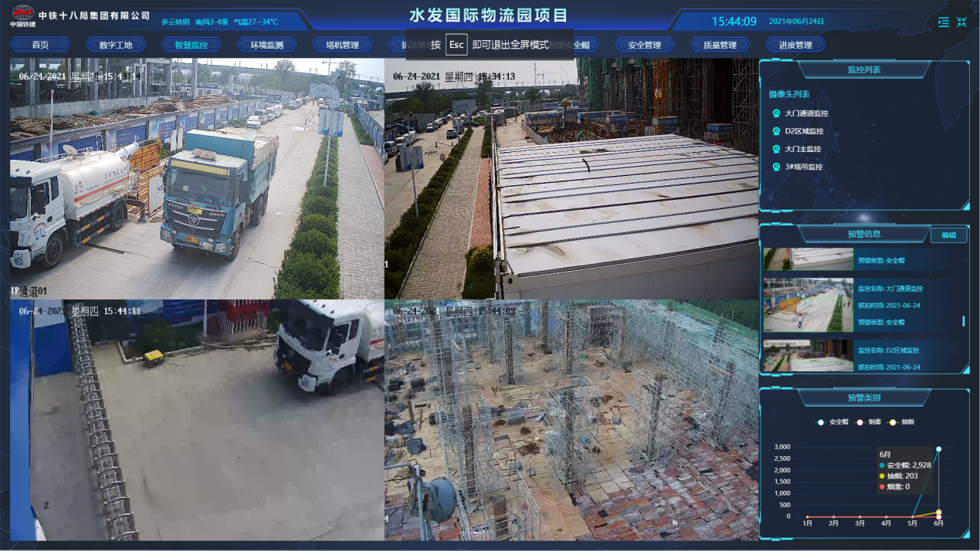Open the 安全管理 tab
This screenshot has width=980, height=551.
pos(644,45)
